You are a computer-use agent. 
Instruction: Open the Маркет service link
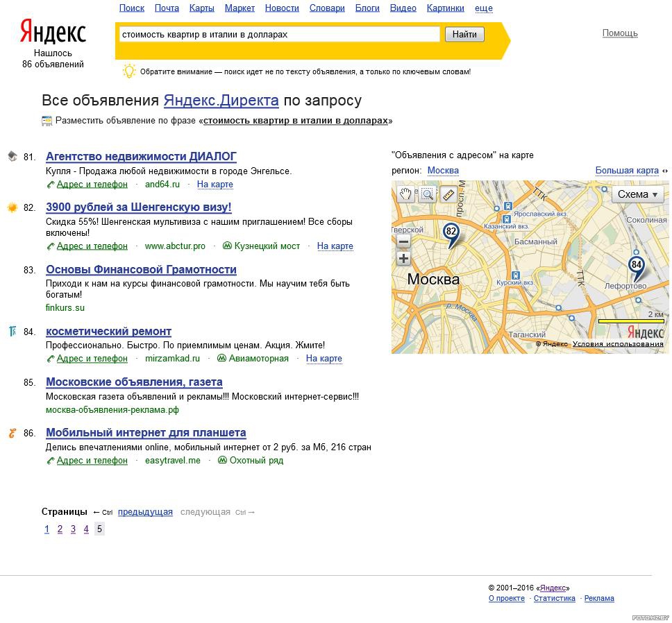(240, 8)
